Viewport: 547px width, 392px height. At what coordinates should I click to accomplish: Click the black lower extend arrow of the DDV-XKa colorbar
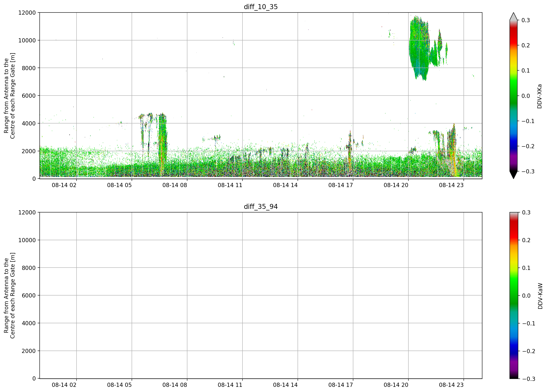click(513, 175)
